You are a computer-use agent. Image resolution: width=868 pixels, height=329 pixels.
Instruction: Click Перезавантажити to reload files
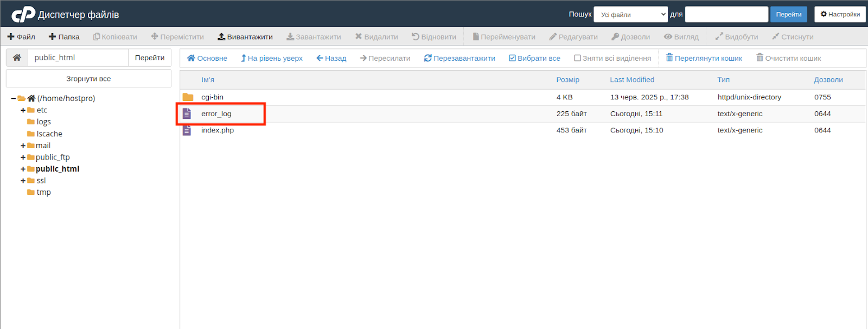[x=459, y=58]
